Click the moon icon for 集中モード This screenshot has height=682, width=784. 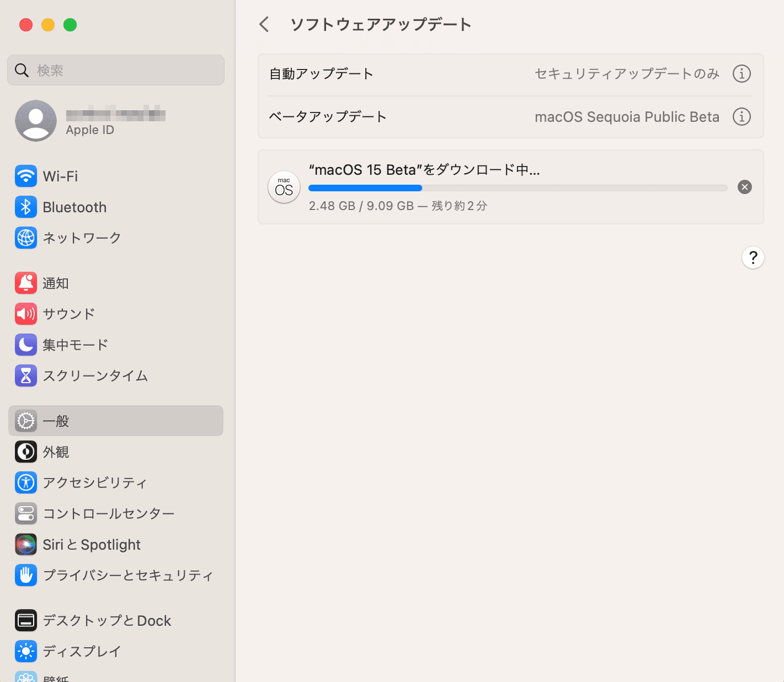[26, 345]
